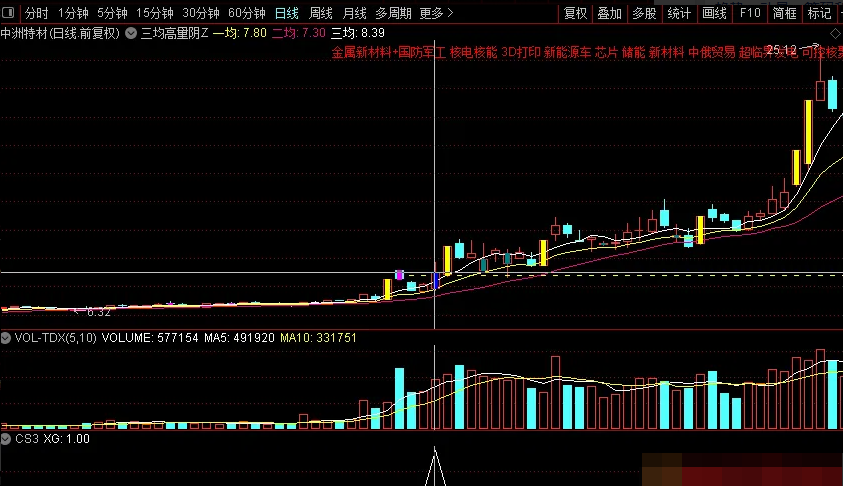Click the 中洲特材 stock title
Image resolution: width=843 pixels, height=486 pixels.
[60, 33]
